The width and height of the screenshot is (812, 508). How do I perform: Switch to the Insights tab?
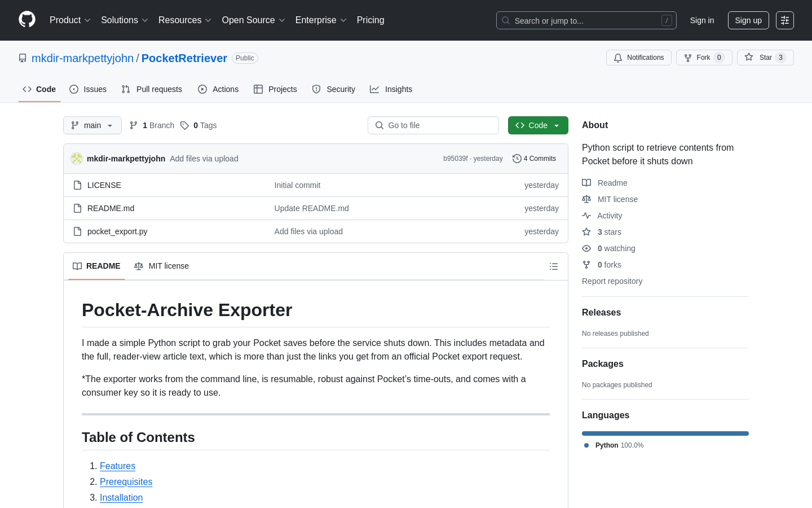pos(391,89)
